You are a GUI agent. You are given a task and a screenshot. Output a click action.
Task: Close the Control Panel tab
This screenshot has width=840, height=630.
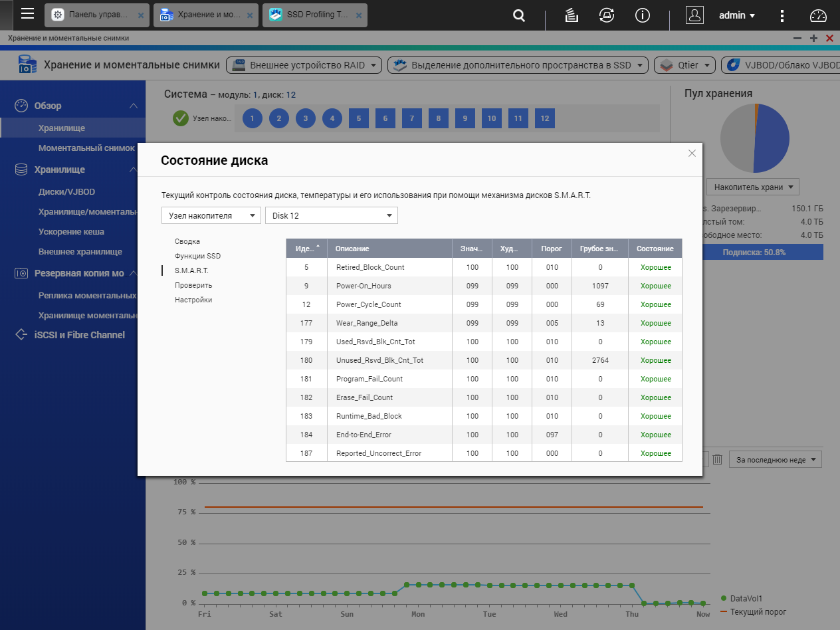point(140,15)
